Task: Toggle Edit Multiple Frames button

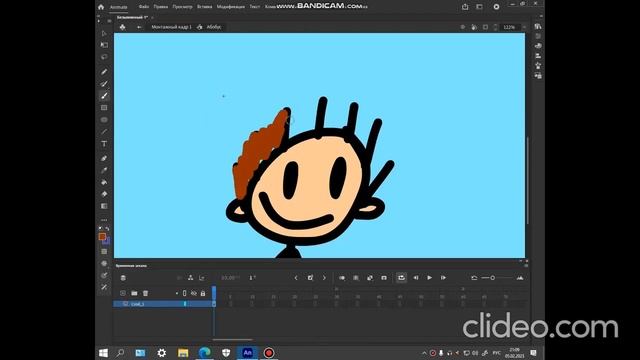Action: click(356, 278)
